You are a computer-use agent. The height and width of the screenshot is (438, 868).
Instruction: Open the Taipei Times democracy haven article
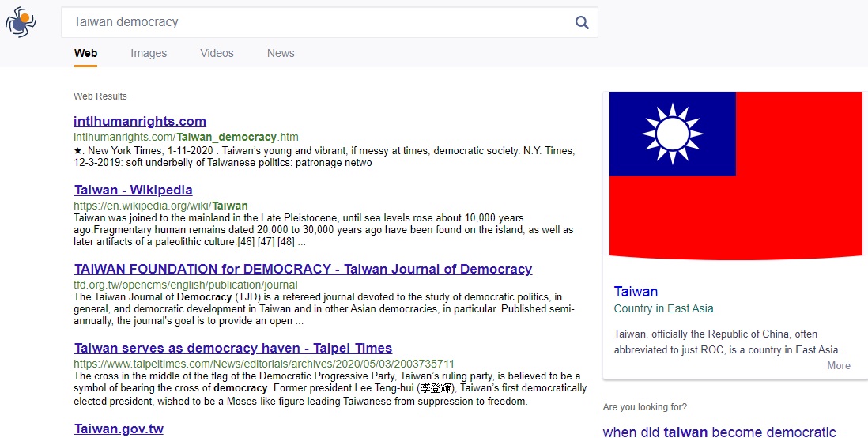(x=233, y=348)
